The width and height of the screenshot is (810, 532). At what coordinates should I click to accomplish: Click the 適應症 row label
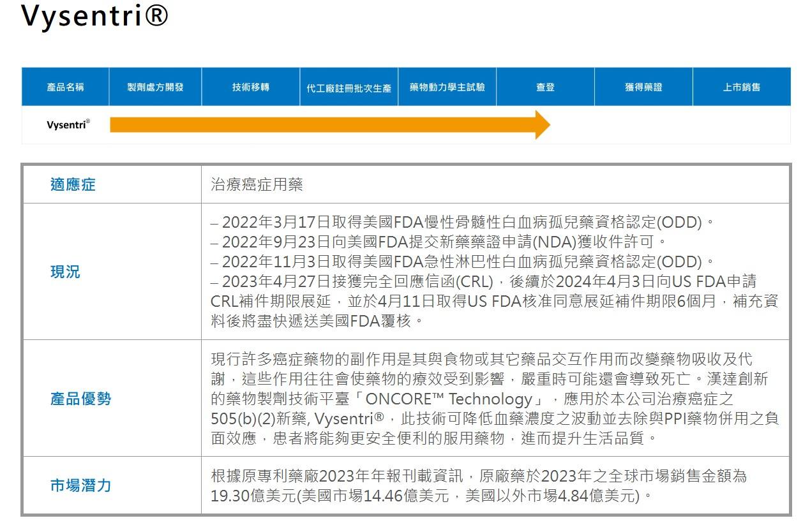(73, 185)
